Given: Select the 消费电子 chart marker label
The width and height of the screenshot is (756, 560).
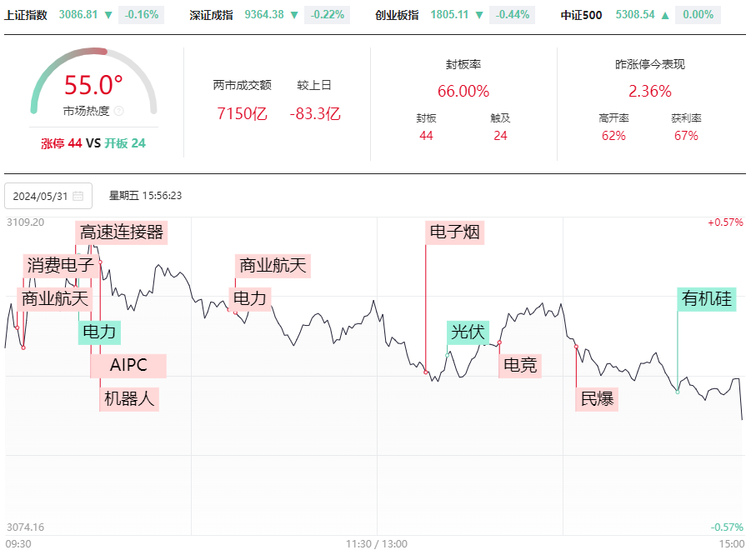Looking at the screenshot, I should [60, 266].
